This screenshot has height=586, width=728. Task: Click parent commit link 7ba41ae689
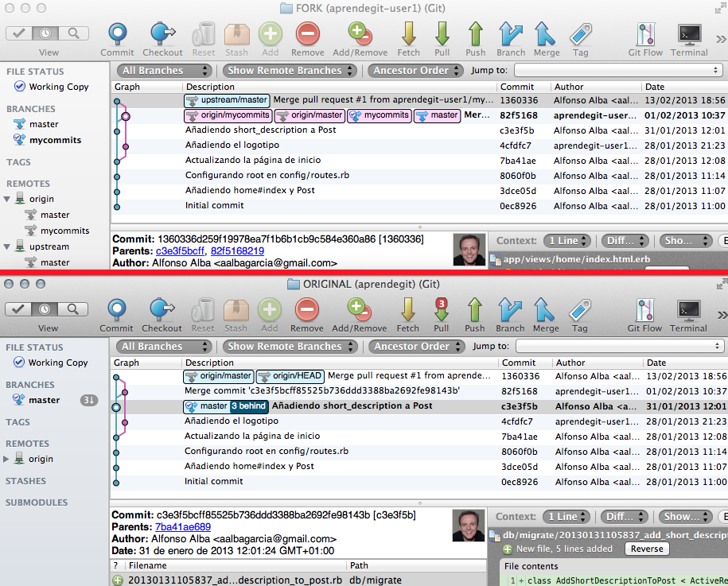(x=183, y=526)
